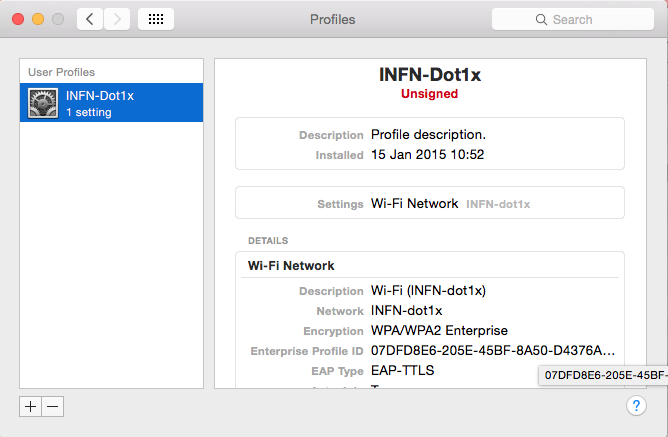This screenshot has width=668, height=437.
Task: Focus the Search field
Action: tap(573, 19)
